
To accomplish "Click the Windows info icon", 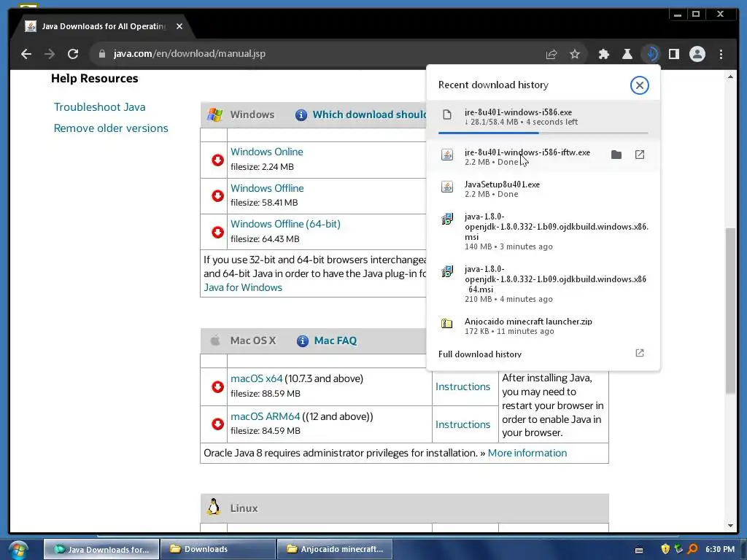I will point(301,114).
